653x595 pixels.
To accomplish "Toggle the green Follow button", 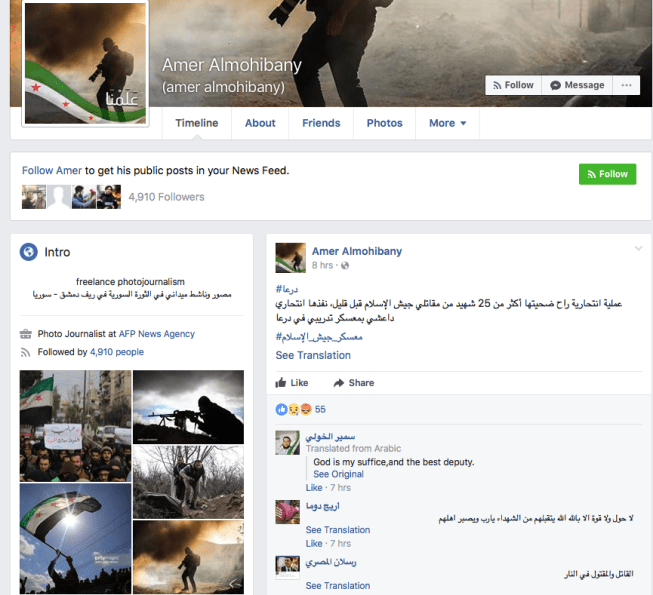I will pyautogui.click(x=607, y=174).
